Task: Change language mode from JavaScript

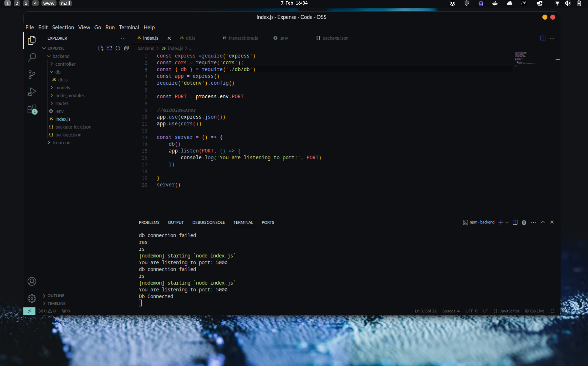Action: pos(509,311)
